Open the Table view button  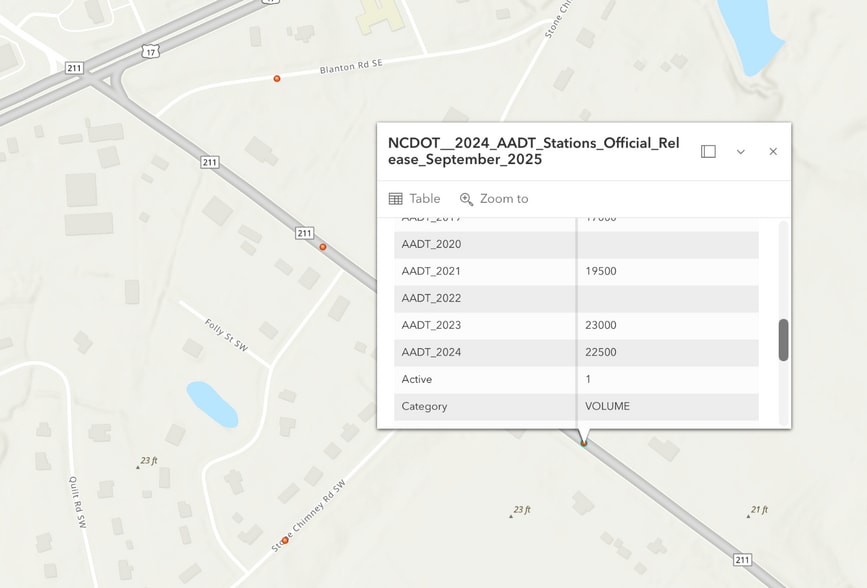[415, 199]
